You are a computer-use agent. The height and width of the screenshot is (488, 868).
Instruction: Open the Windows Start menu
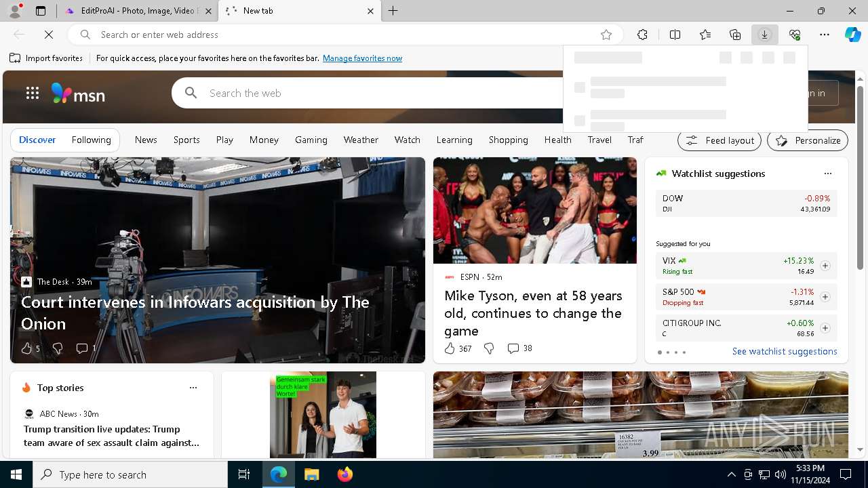16,474
